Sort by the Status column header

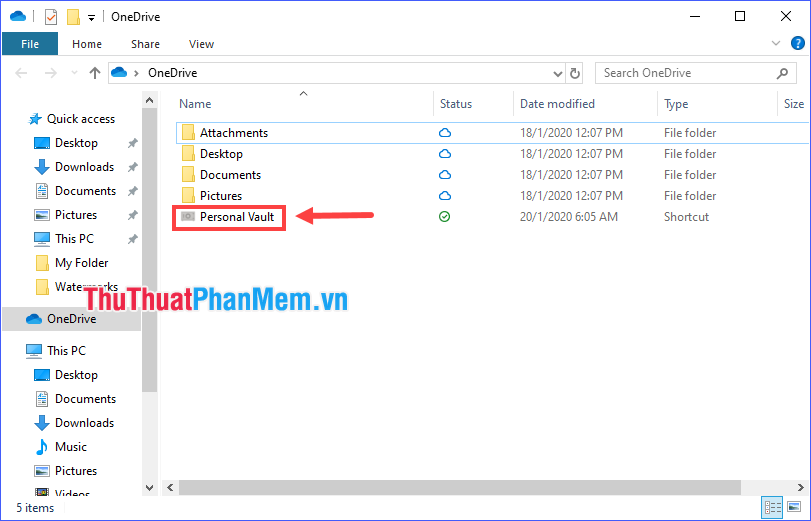[x=456, y=104]
